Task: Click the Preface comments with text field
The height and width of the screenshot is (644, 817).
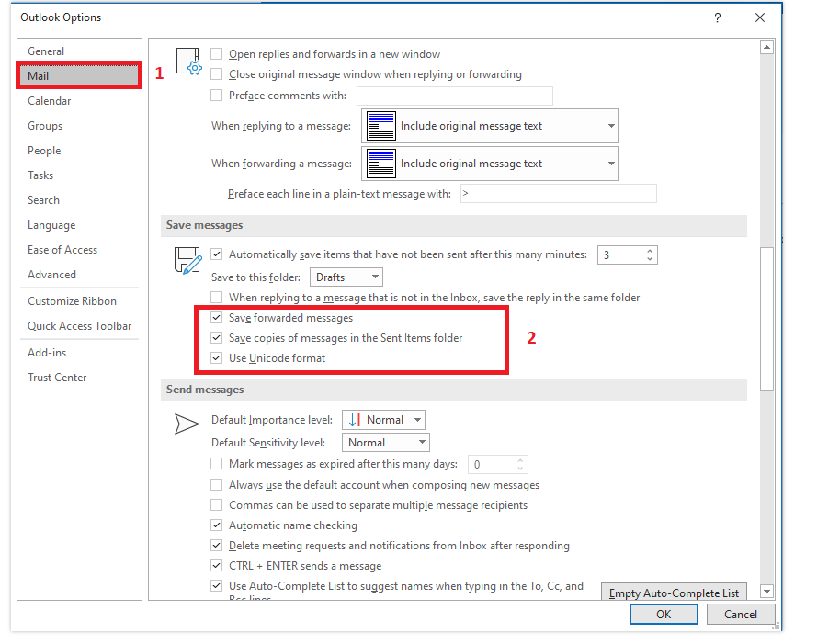Action: (x=454, y=96)
